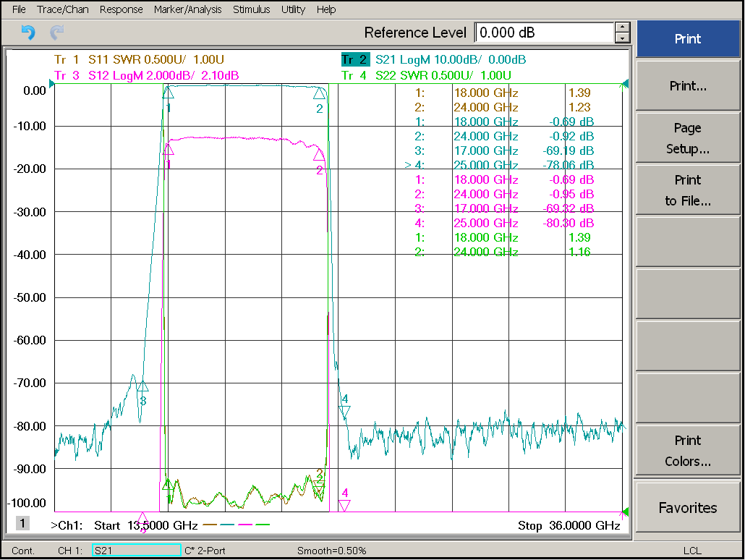Select the highlighted Tr 2 trace label

click(355, 59)
